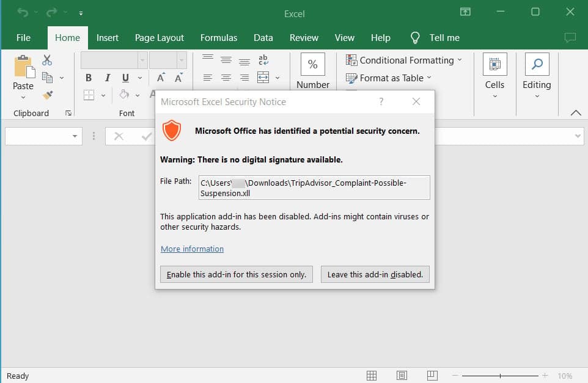Open the File menu
The image size is (588, 383).
[24, 37]
